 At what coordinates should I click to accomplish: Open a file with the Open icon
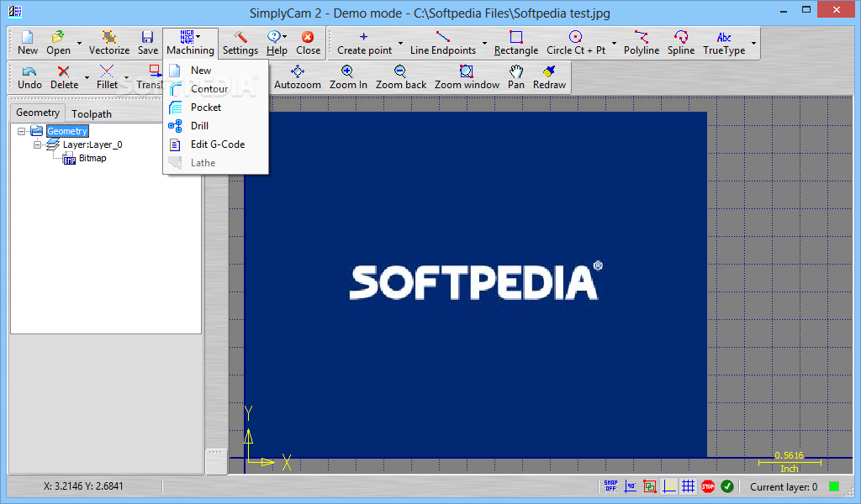(58, 43)
